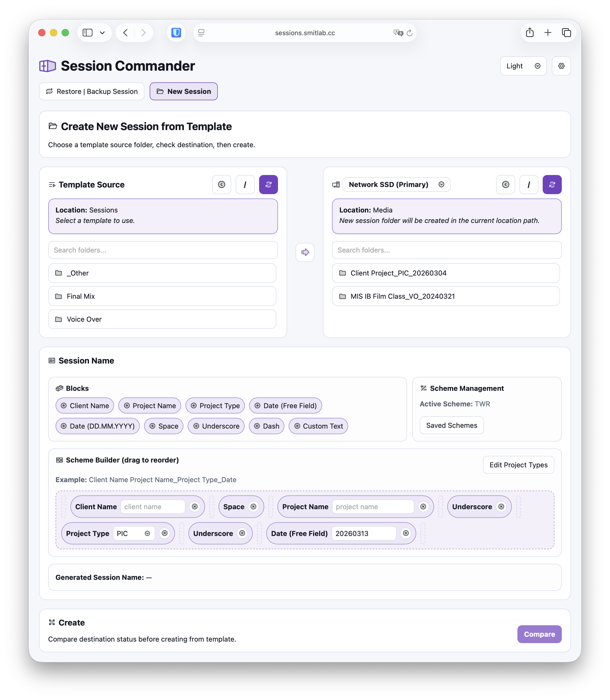Clear the Date (Free Field) block

pyautogui.click(x=406, y=533)
